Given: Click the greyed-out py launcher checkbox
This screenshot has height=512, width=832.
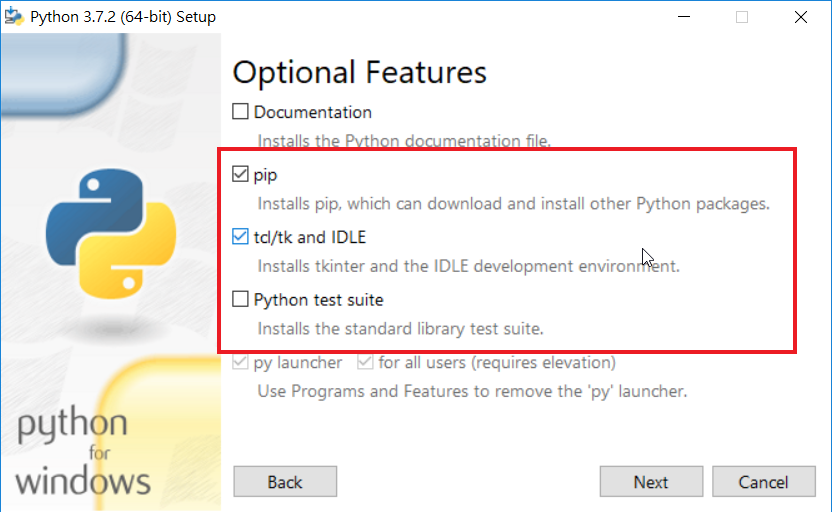Looking at the screenshot, I should tap(240, 362).
